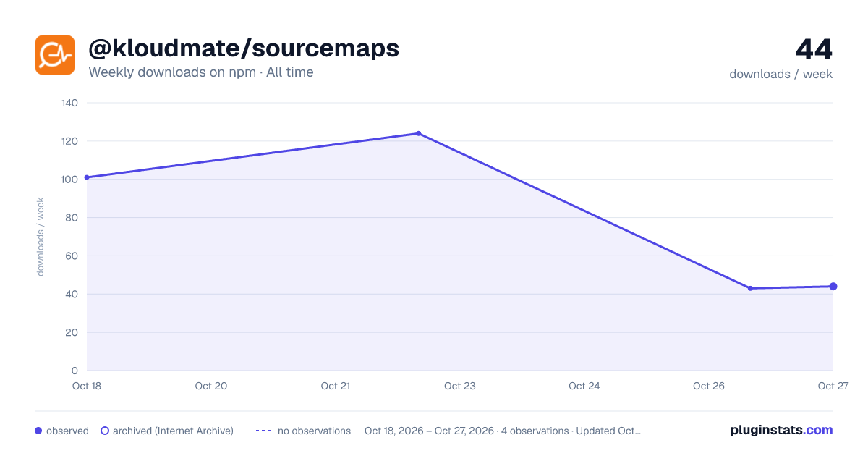
Task: Click the 20 y-axis tick label
Action: [72, 333]
